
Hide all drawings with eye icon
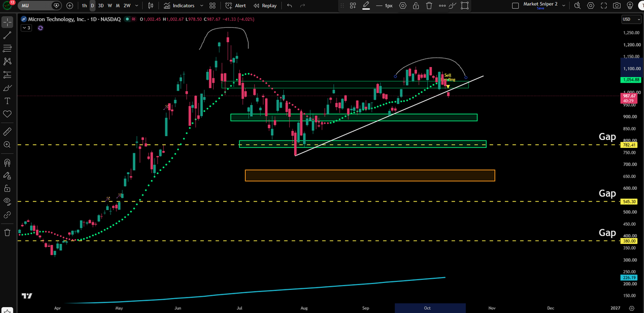tap(8, 201)
